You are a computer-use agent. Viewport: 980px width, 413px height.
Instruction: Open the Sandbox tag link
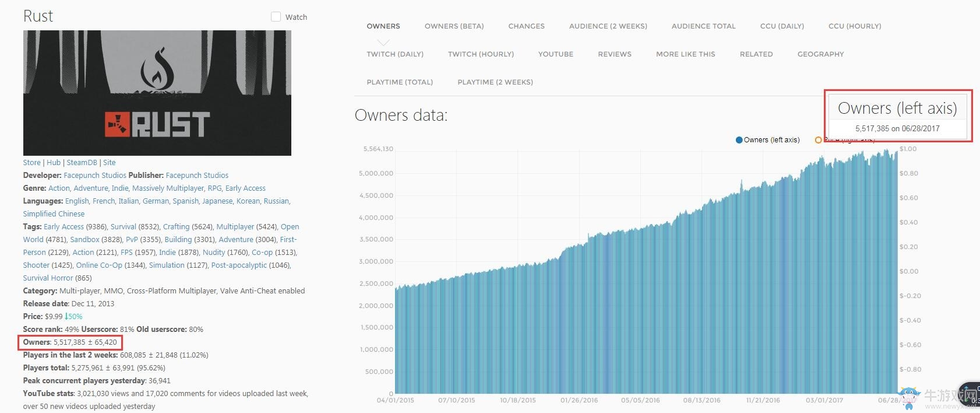coord(84,240)
